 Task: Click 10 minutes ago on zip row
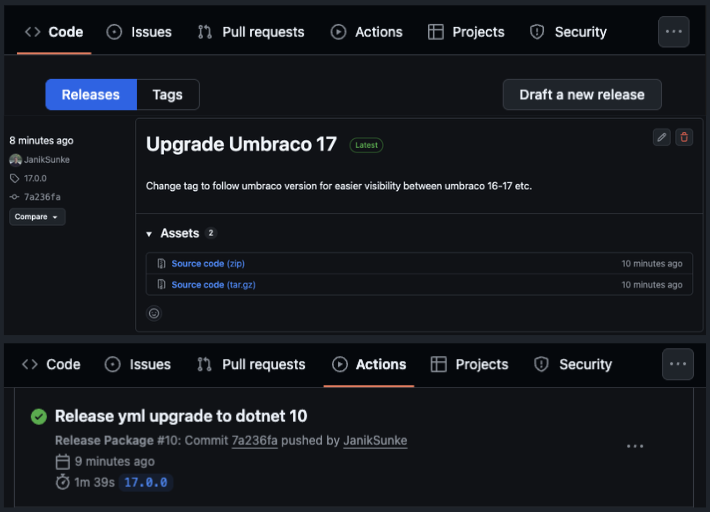(x=652, y=263)
